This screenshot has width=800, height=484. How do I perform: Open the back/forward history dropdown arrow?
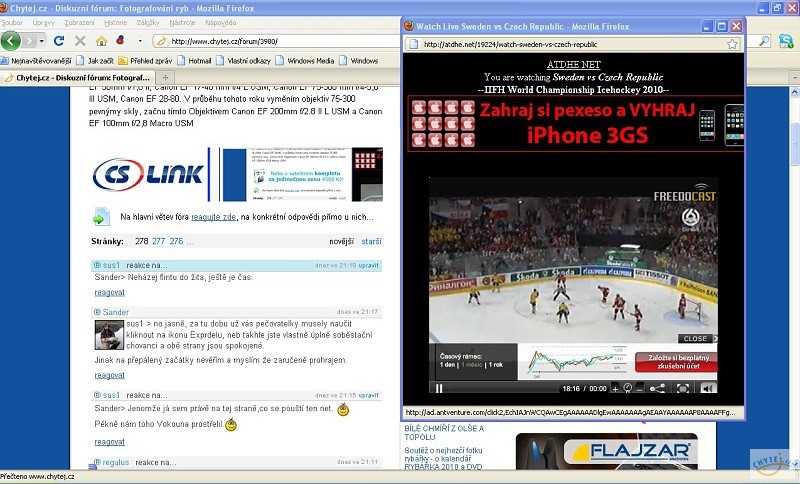42,41
